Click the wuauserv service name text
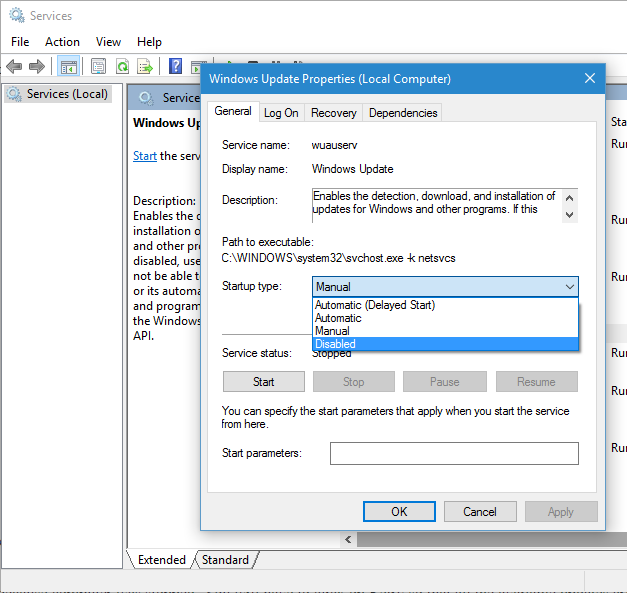The image size is (627, 593). click(x=335, y=145)
